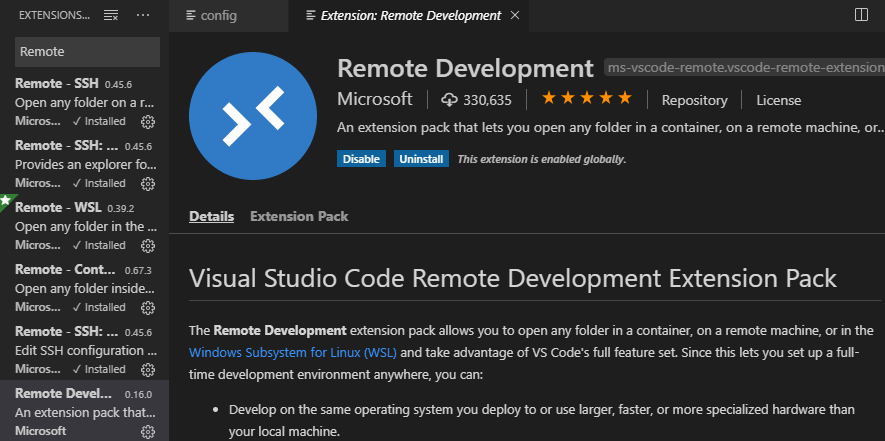This screenshot has height=441, width=885.
Task: Click the Microsoft publisher name in header
Action: click(375, 99)
